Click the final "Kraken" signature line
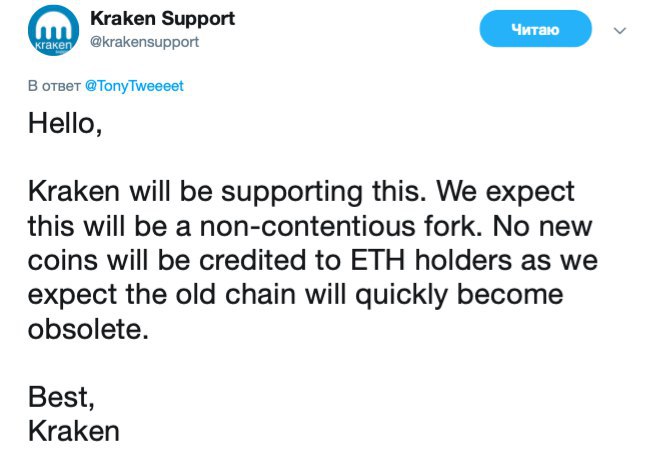The height and width of the screenshot is (451, 649). (73, 432)
